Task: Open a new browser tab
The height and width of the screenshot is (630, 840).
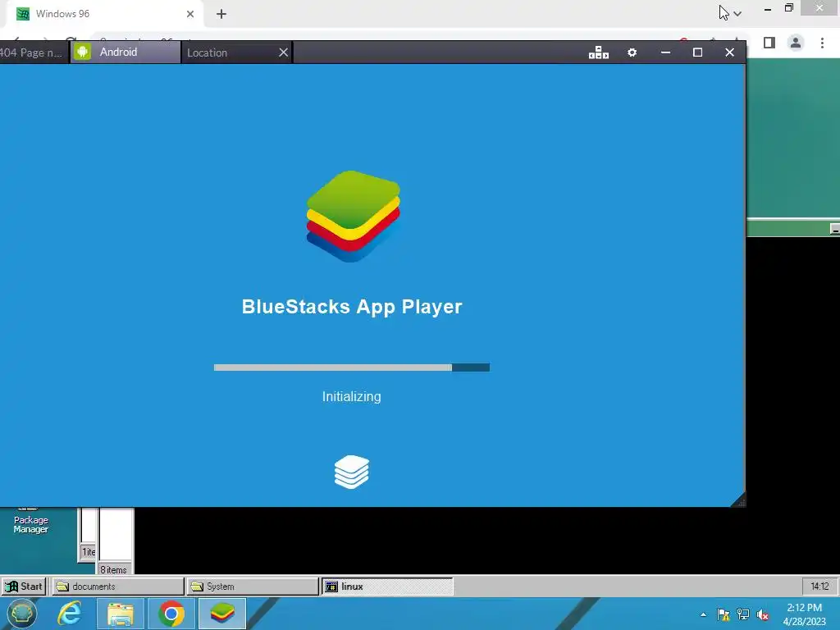Action: tap(221, 14)
